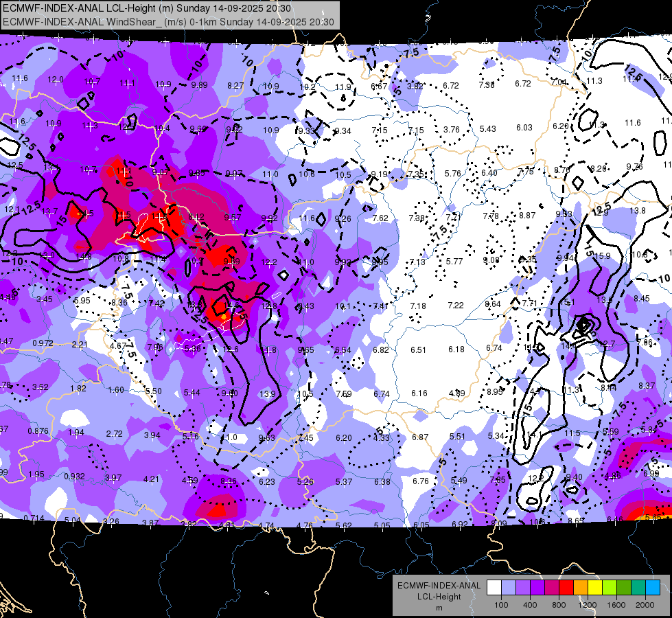
Task: Click the yellow swatch in the legend
Action: tap(595, 588)
